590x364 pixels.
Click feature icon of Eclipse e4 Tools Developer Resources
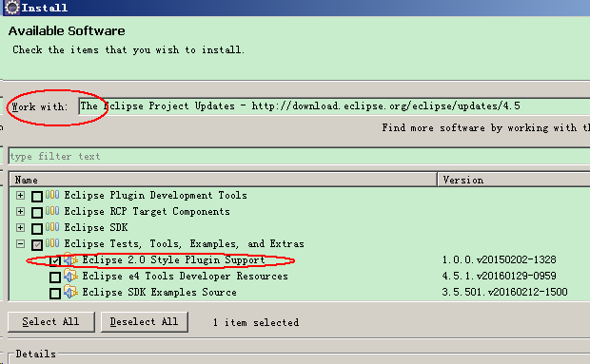70,276
